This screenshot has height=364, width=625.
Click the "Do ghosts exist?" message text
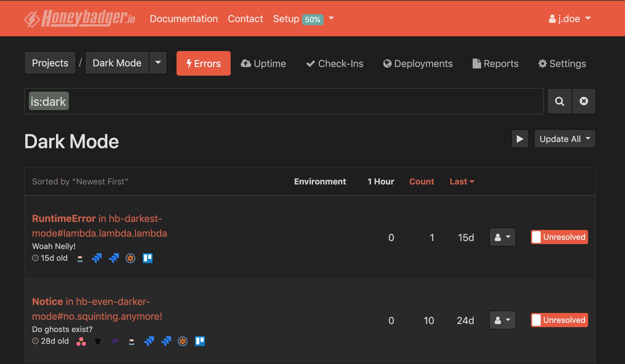(62, 329)
